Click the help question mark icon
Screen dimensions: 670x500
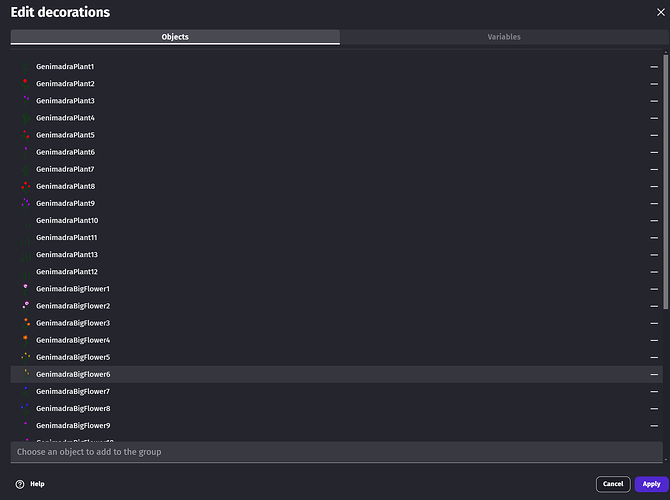click(20, 484)
